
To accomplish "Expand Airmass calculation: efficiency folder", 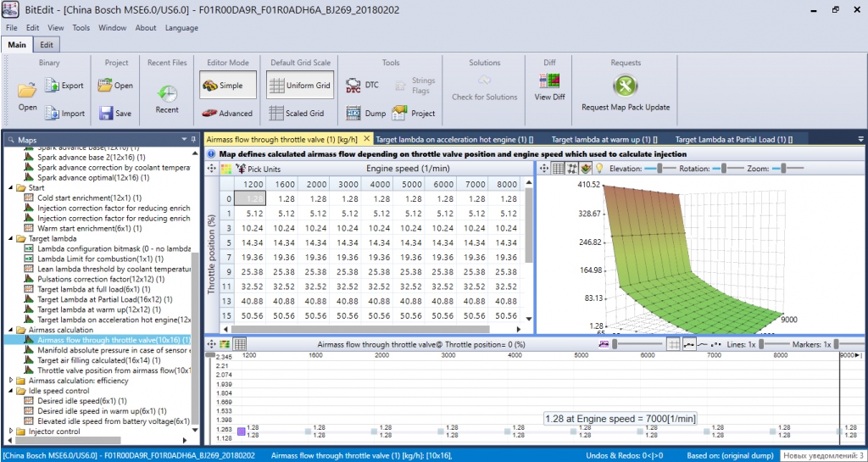I will pyautogui.click(x=12, y=381).
